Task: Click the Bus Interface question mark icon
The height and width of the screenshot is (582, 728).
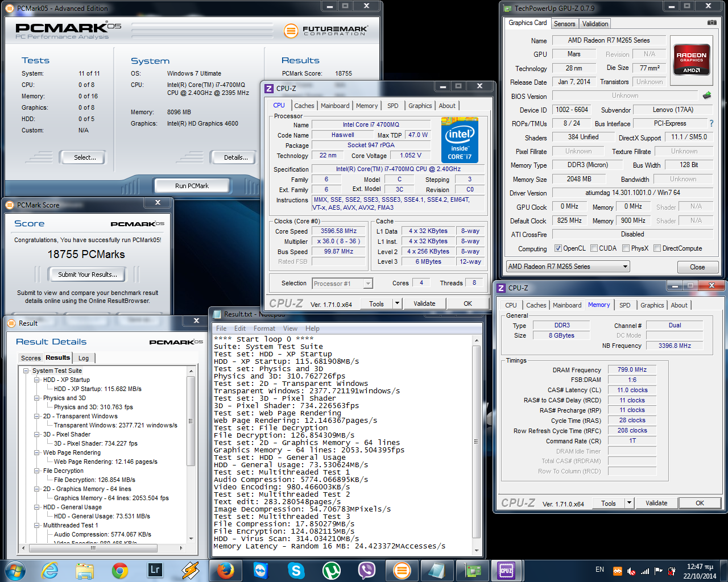Action: [711, 123]
